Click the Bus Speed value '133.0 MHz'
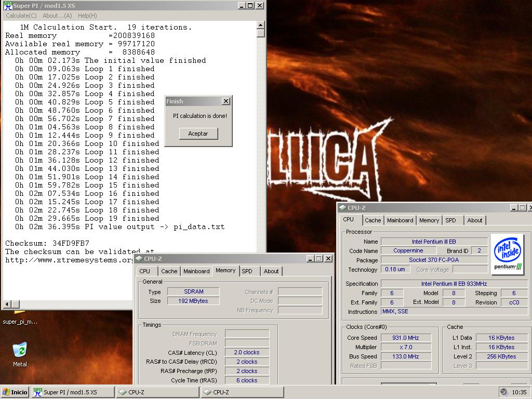Viewport: 532px width, 399px height. pos(406,356)
